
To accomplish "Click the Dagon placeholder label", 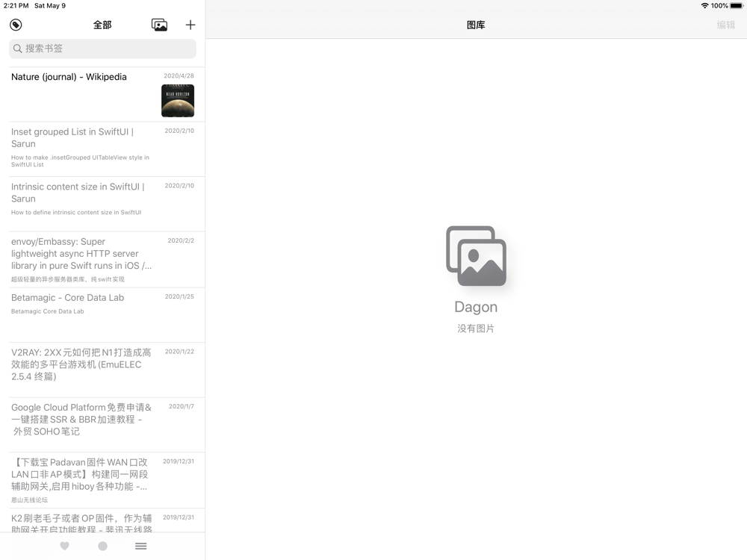I will 476,307.
